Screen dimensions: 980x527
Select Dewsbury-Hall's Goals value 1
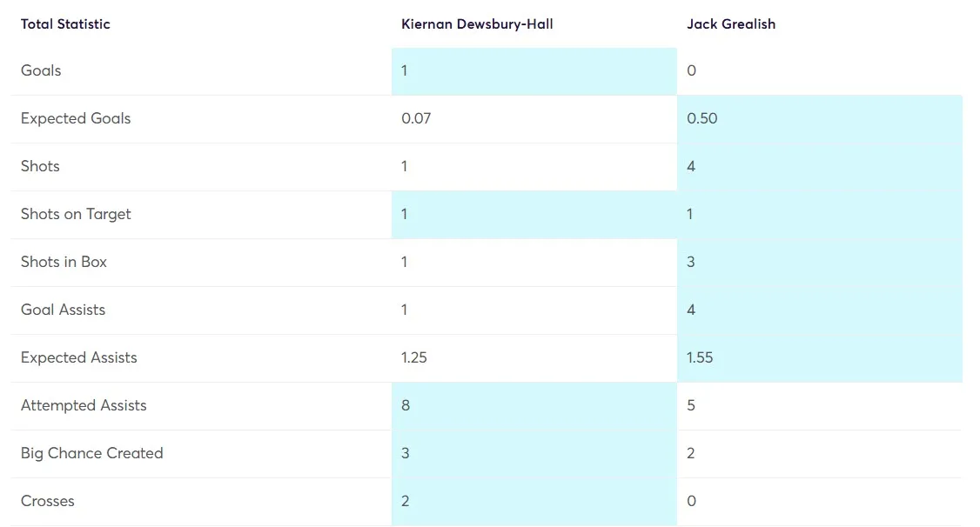pyautogui.click(x=405, y=70)
